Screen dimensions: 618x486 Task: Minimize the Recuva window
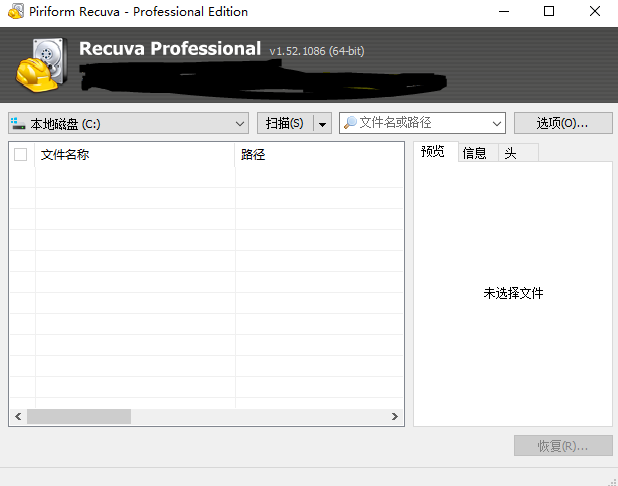click(503, 12)
